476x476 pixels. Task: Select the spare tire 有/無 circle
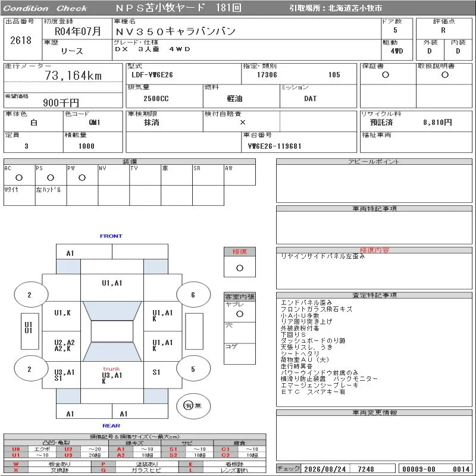pos(193,406)
